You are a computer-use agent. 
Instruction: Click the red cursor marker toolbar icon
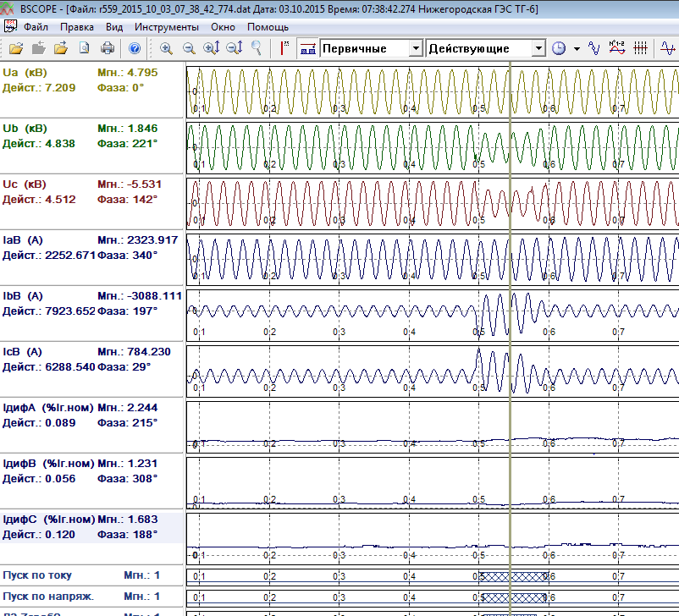click(x=284, y=48)
